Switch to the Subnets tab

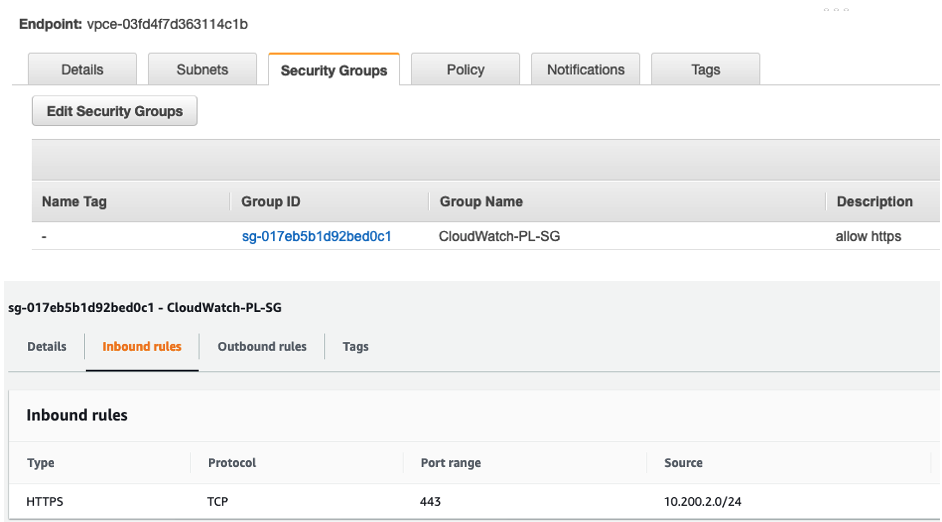tap(202, 70)
